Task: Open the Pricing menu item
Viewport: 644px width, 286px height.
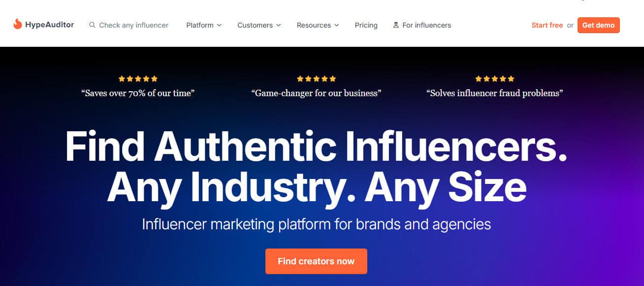Action: [x=366, y=25]
